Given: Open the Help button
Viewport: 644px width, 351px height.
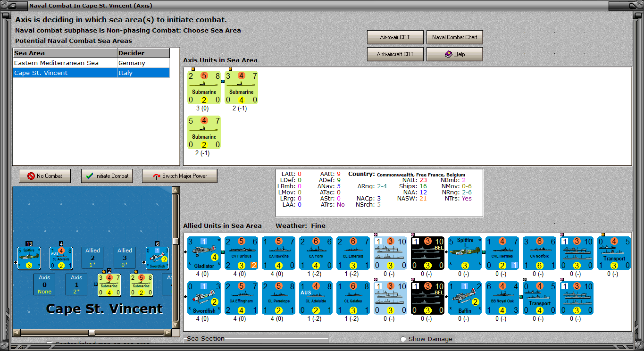Looking at the screenshot, I should tap(454, 54).
